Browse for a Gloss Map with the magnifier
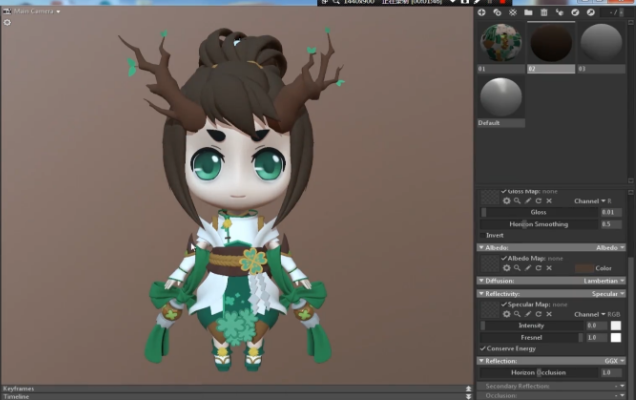The height and width of the screenshot is (400, 636). tap(517, 201)
